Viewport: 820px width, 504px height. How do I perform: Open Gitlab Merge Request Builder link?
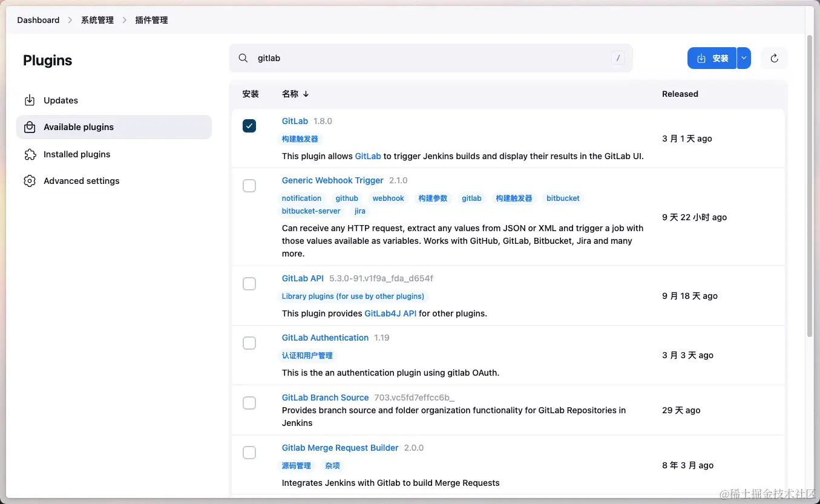[x=340, y=448]
